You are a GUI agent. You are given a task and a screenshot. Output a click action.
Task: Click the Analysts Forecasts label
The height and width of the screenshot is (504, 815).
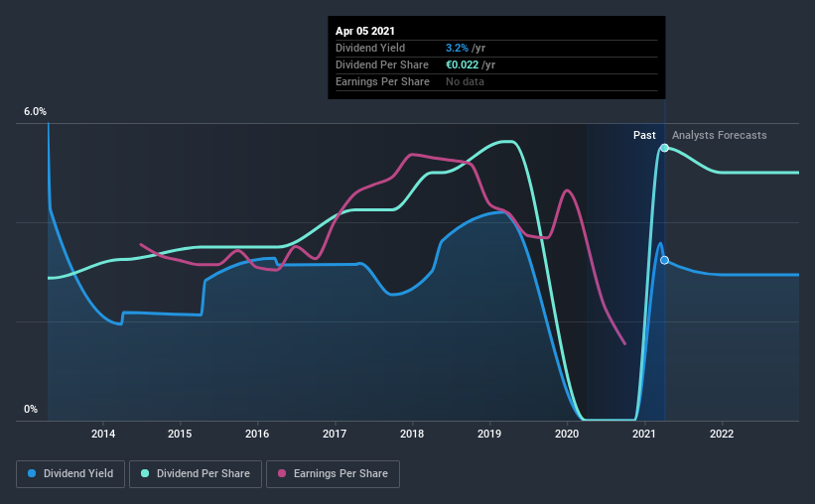pyautogui.click(x=720, y=135)
